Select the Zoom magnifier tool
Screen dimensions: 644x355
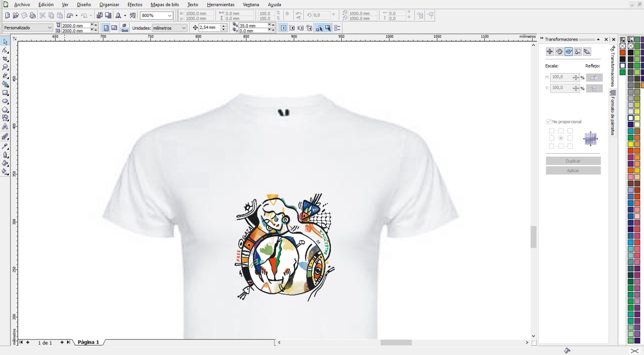pyautogui.click(x=5, y=67)
